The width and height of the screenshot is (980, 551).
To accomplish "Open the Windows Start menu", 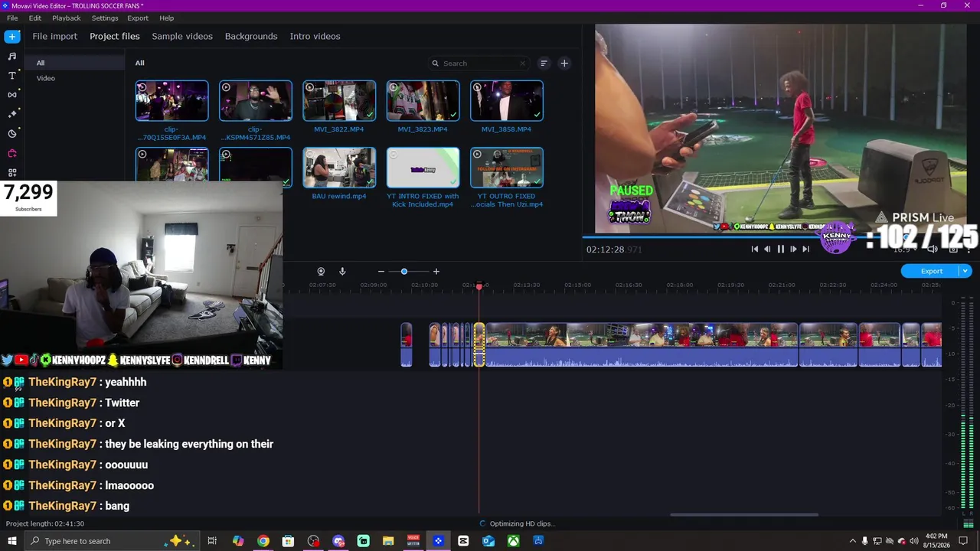I will click(12, 541).
